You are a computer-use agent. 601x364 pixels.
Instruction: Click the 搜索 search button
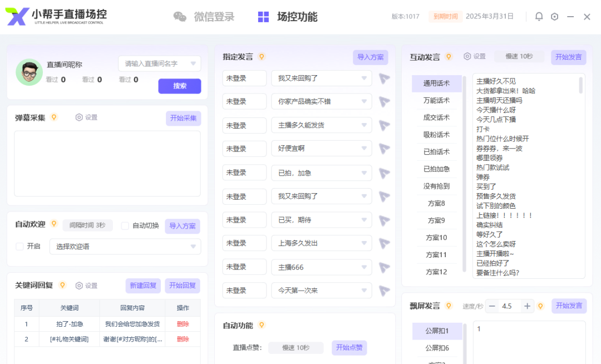tap(179, 86)
